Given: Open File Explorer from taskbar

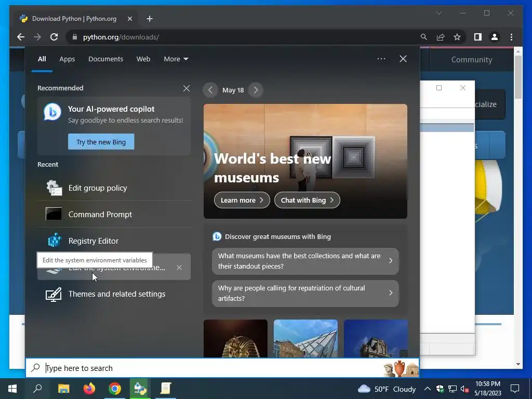Looking at the screenshot, I should (63, 389).
